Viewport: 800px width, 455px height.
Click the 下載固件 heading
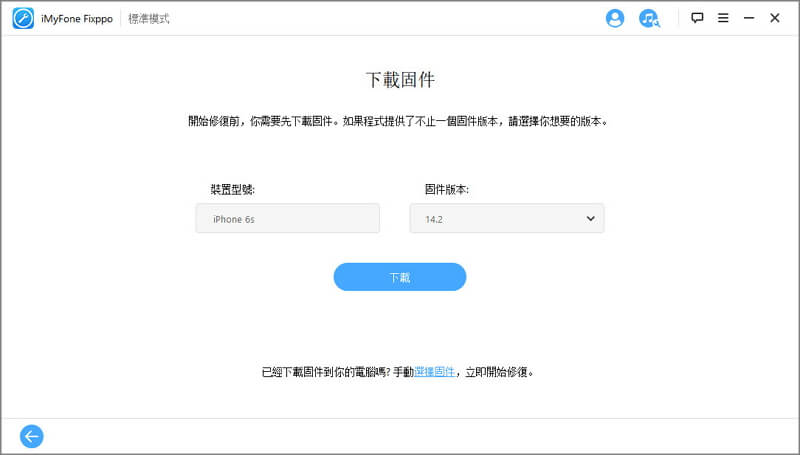(x=401, y=80)
